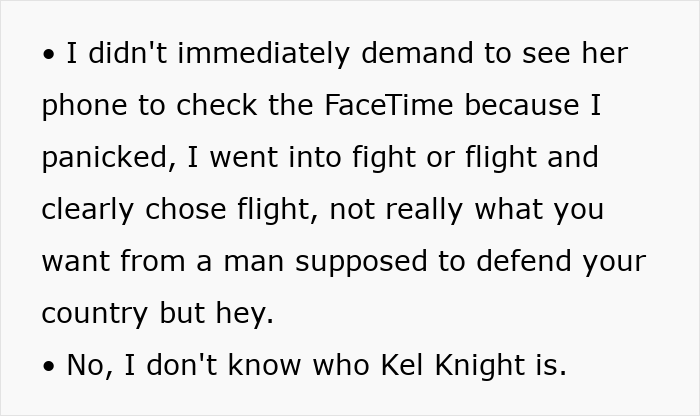
Task: Click the first bullet point marker
Action: pos(49,55)
